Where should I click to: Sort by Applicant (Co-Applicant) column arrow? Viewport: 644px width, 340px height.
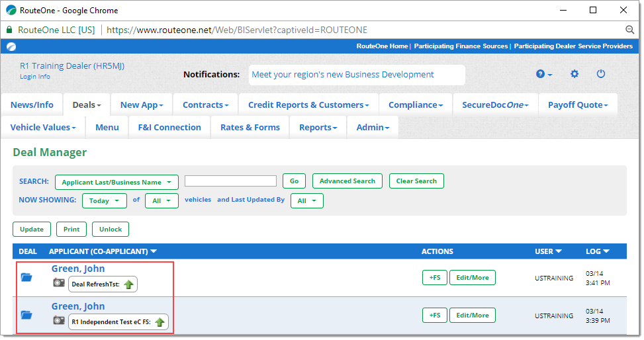tap(154, 251)
